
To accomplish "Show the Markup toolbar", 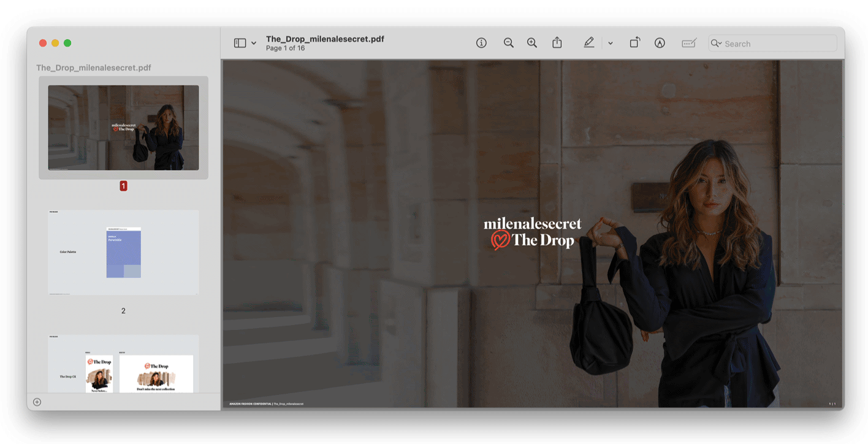I will click(x=660, y=43).
